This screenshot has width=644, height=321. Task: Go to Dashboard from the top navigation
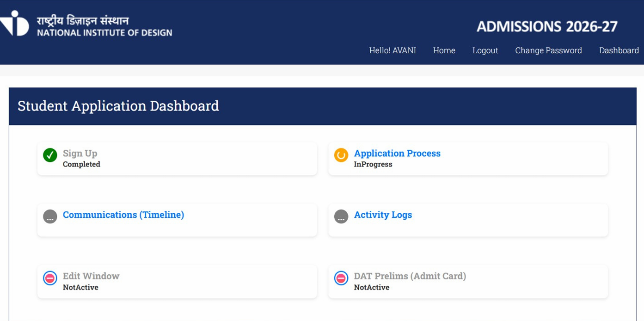tap(619, 50)
